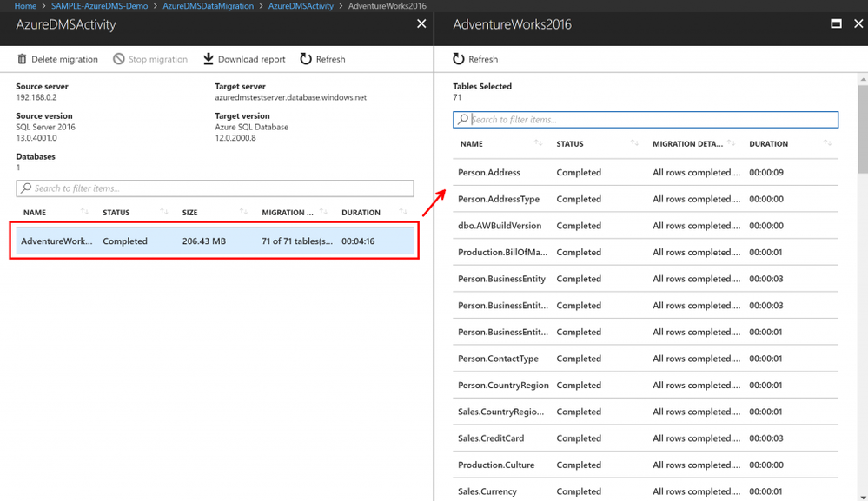Image resolution: width=868 pixels, height=501 pixels.
Task: Click the Download report arrow icon
Action: click(209, 59)
